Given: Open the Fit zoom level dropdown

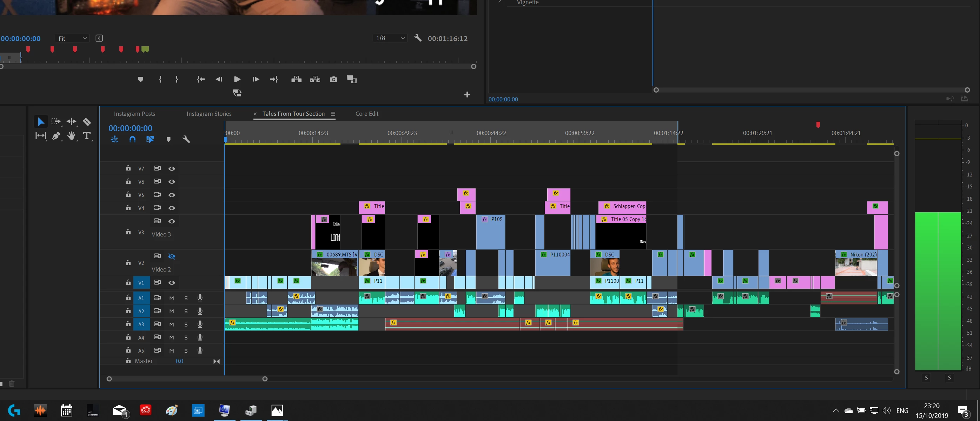Looking at the screenshot, I should (72, 38).
